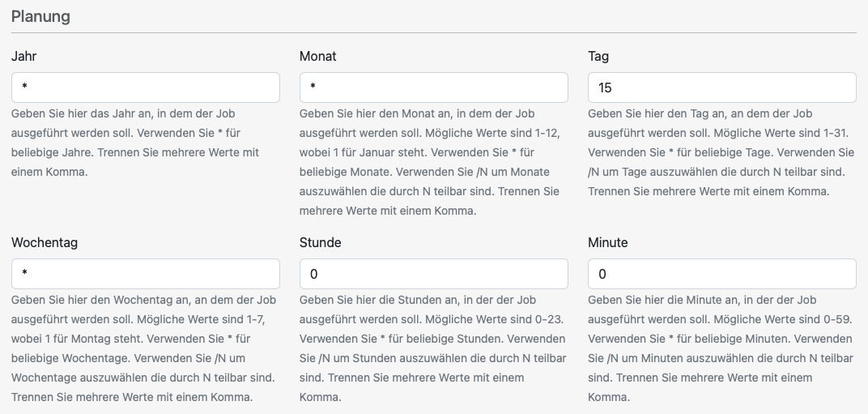Screen dimensions: 868x414
Task: Focus the Monat text field
Action: click(x=434, y=87)
